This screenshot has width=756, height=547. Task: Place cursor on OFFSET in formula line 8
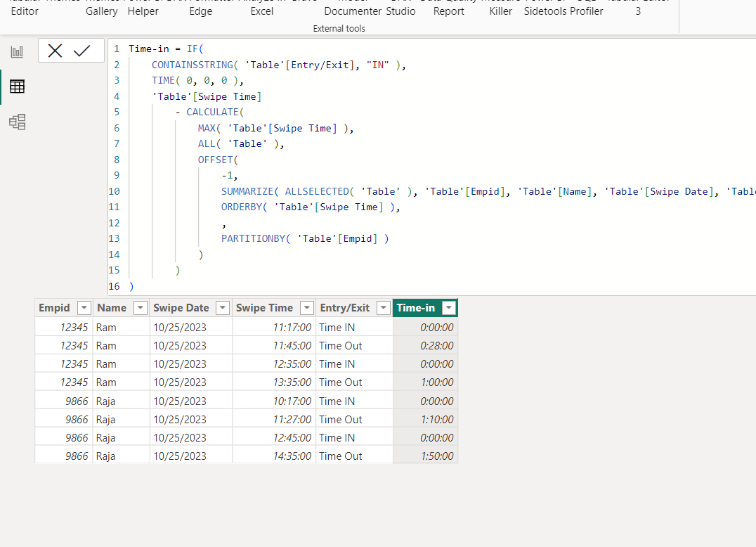[x=215, y=160]
